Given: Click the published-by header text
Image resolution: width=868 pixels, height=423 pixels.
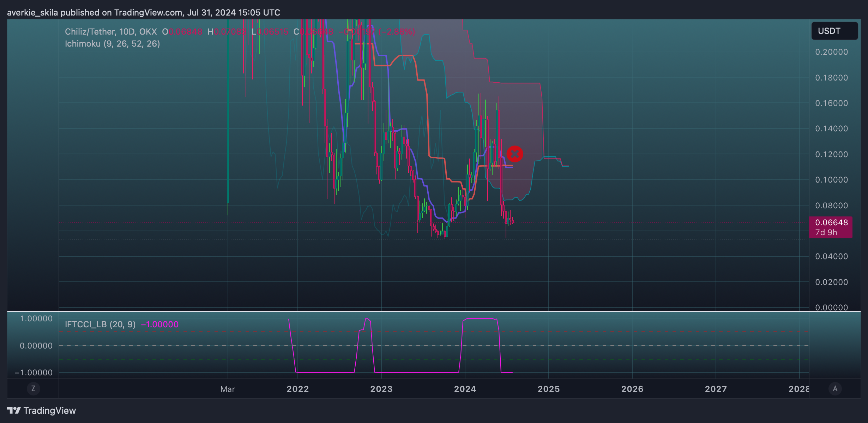Looking at the screenshot, I should [144, 13].
